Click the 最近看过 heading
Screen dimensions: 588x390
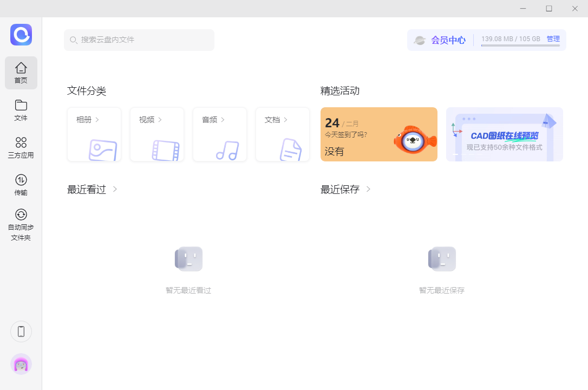click(87, 190)
